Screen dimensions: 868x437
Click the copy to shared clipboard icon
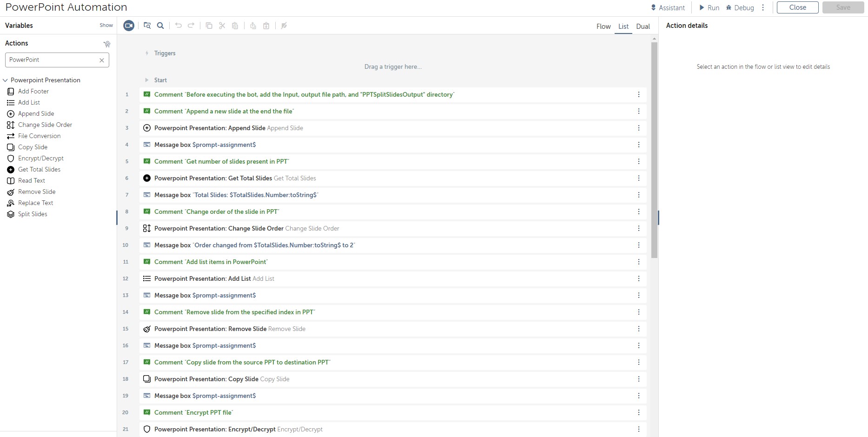253,26
